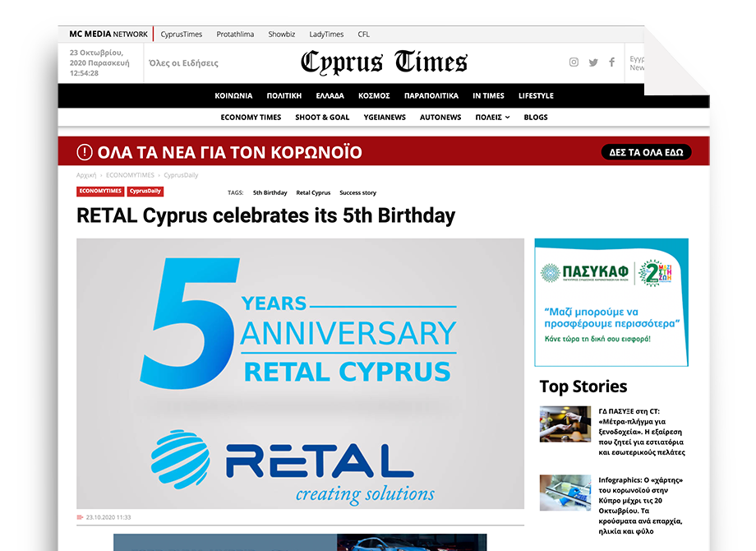Open the Success story tag
This screenshot has width=756, height=551.
click(357, 192)
